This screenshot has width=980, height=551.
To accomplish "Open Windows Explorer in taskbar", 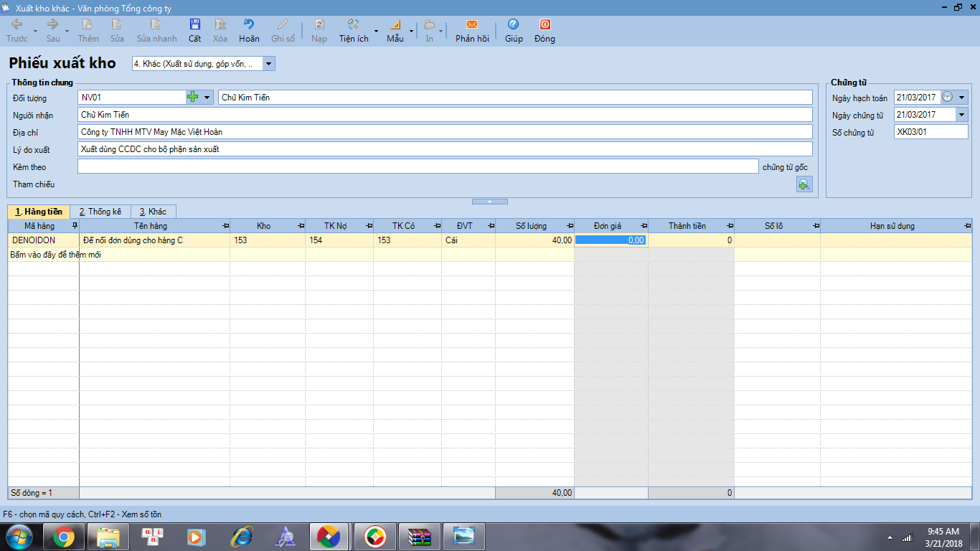I will coord(108,537).
